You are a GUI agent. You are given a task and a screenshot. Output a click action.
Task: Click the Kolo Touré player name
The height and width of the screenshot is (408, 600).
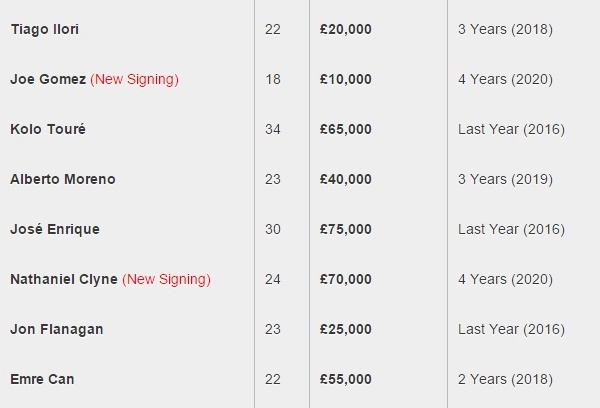point(48,129)
